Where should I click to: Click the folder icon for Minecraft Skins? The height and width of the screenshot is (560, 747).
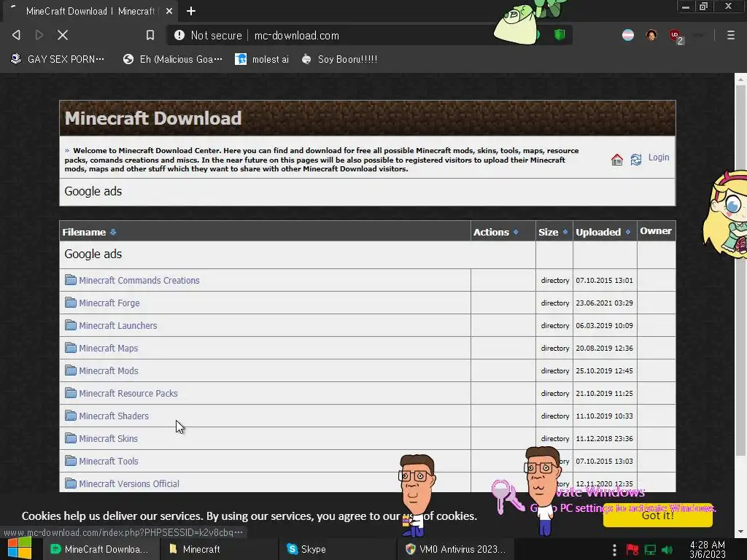click(x=71, y=438)
